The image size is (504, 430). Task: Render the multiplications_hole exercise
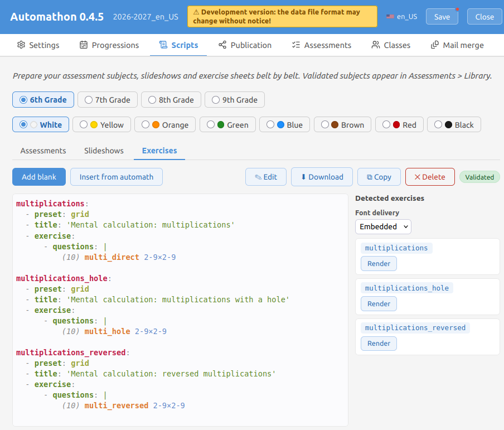click(x=379, y=304)
